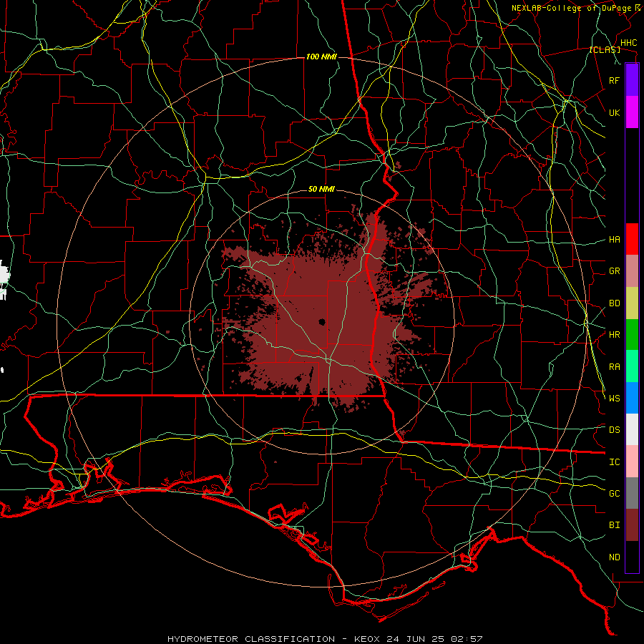
Task: Click the IC light pink legend swatch
Action: tap(632, 462)
